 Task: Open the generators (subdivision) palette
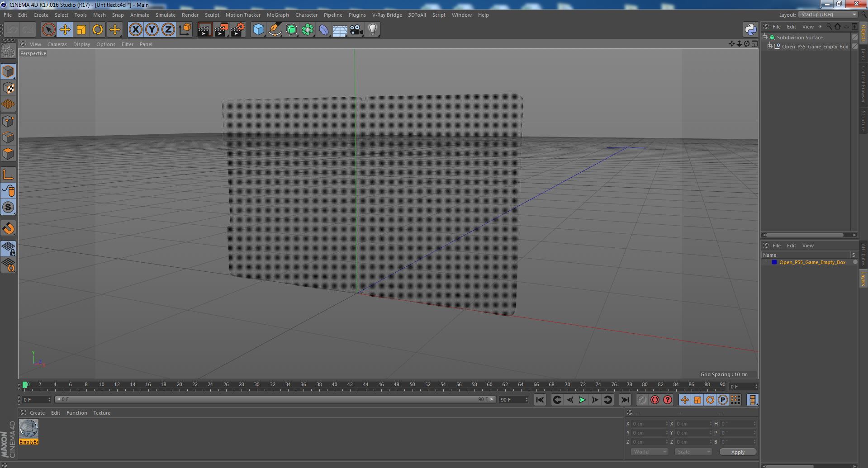(292, 30)
